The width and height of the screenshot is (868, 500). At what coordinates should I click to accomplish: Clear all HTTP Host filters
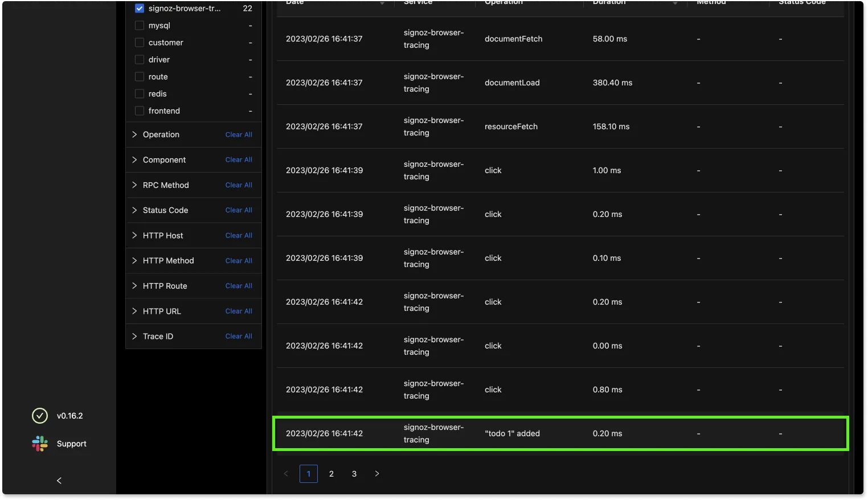click(239, 236)
